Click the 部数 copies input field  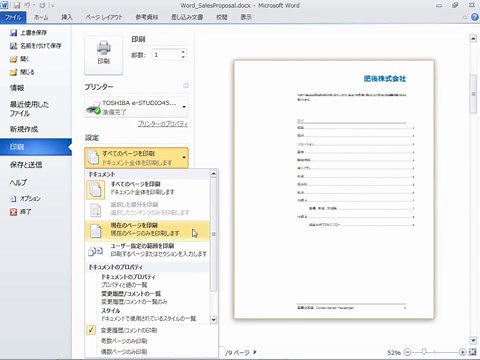(166, 55)
